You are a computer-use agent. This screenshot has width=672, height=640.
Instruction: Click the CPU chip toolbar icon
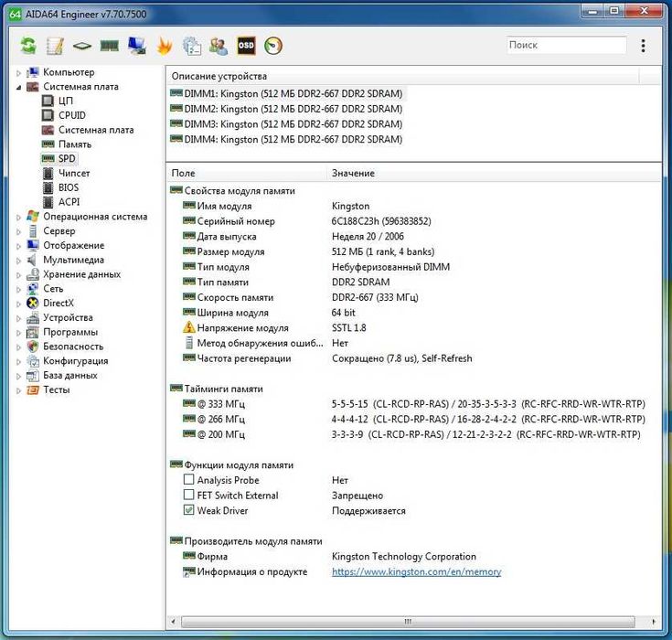click(x=82, y=46)
